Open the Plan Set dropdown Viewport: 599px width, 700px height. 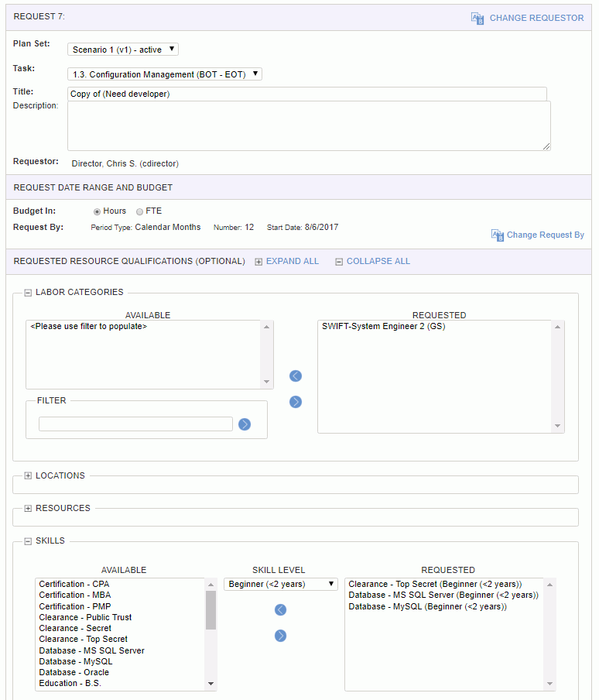[122, 49]
